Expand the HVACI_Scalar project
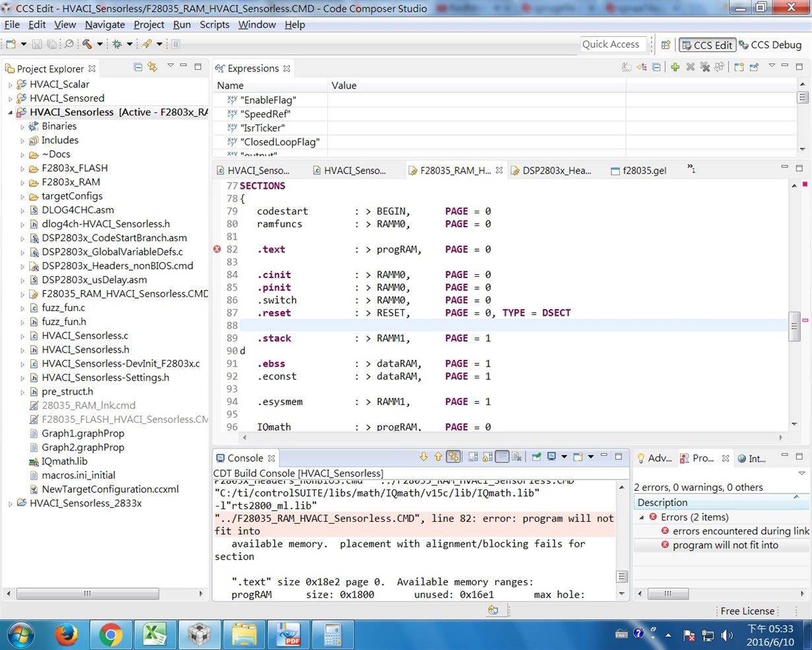812x650 pixels. (x=10, y=85)
